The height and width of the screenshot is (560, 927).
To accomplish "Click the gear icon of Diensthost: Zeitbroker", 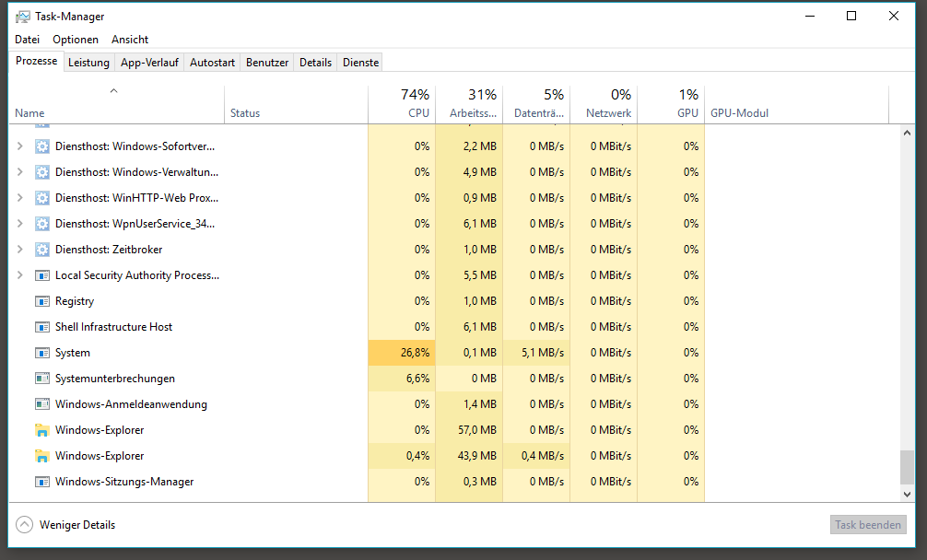I will (42, 250).
